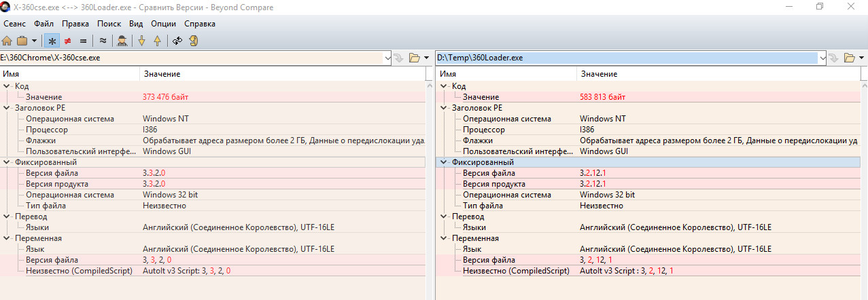The image size is (868, 300).
Task: Click right path field D:\Temp\360Loader.exe
Action: coord(626,58)
